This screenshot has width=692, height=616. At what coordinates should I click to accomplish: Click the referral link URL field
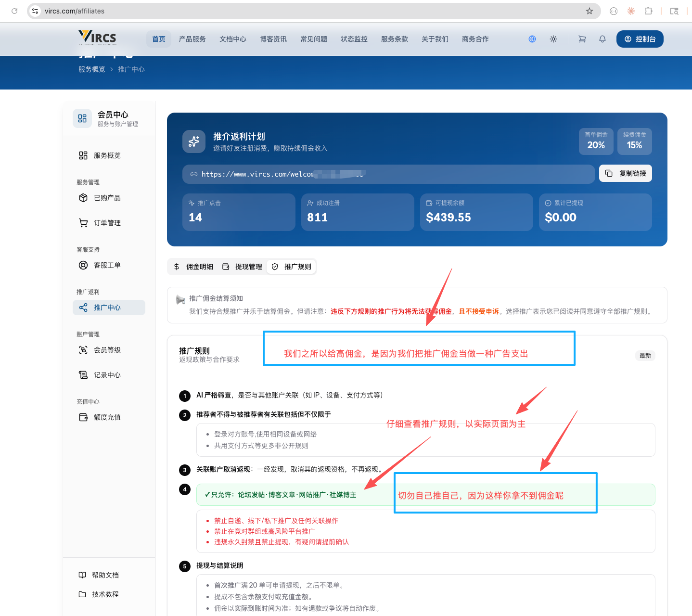[x=389, y=174]
